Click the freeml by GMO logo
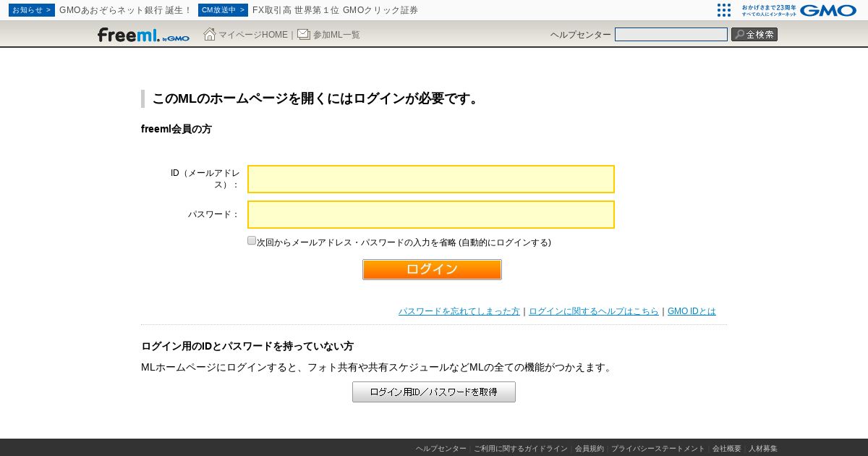The width and height of the screenshot is (868, 456). 143,35
